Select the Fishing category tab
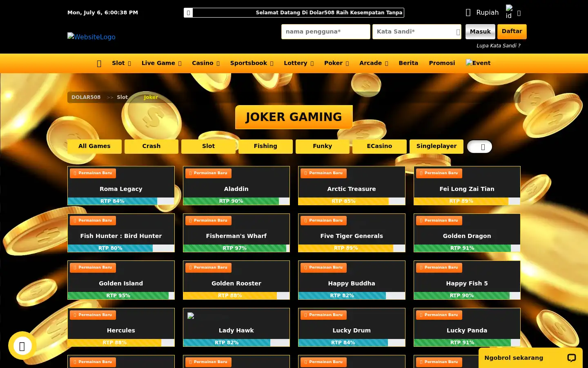This screenshot has width=588, height=368. (265, 146)
